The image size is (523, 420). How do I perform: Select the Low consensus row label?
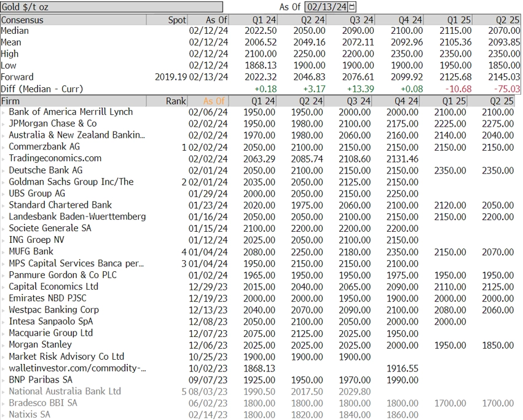click(9, 65)
